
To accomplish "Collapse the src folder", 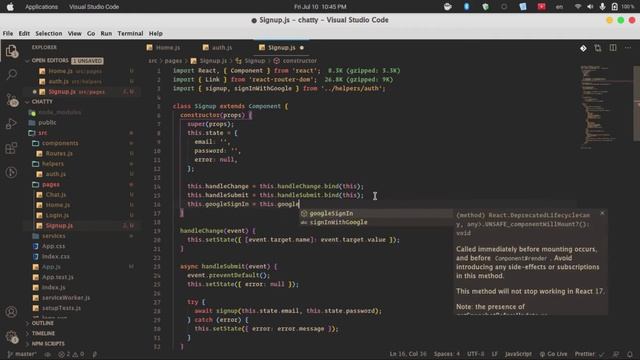I will pos(42,133).
